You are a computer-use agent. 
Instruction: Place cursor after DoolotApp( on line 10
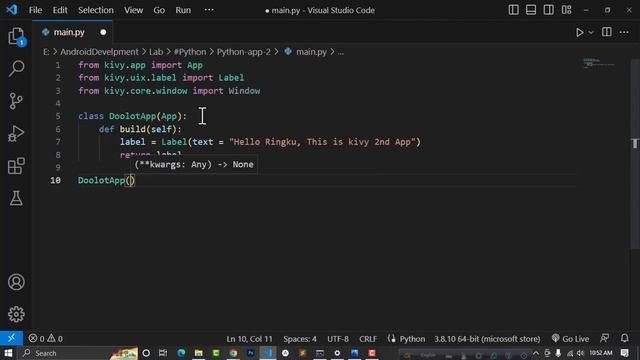130,180
